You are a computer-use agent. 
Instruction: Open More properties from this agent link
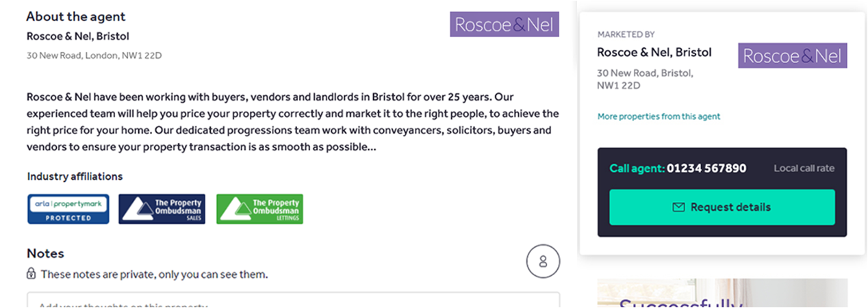point(659,116)
